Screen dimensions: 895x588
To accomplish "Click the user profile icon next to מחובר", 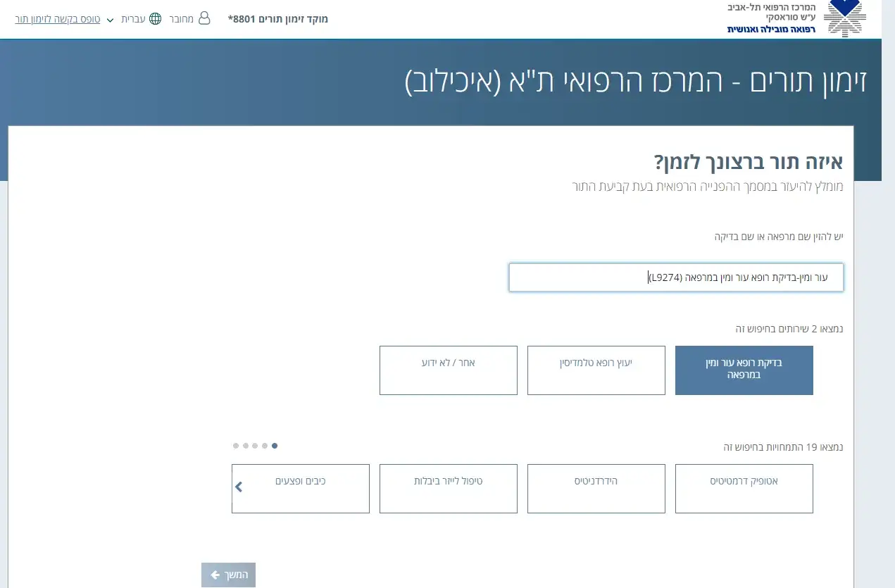I will (x=204, y=18).
